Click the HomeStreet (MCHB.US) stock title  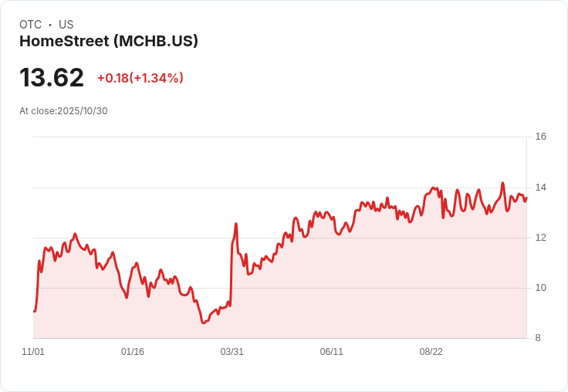109,42
